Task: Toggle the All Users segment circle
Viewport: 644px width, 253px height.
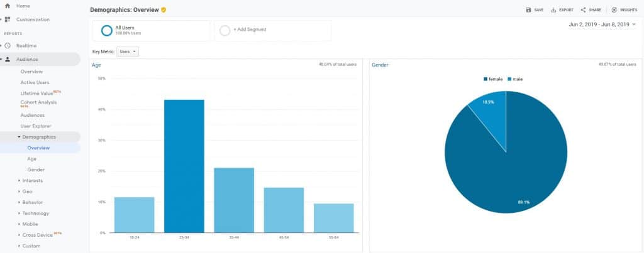Action: [107, 31]
